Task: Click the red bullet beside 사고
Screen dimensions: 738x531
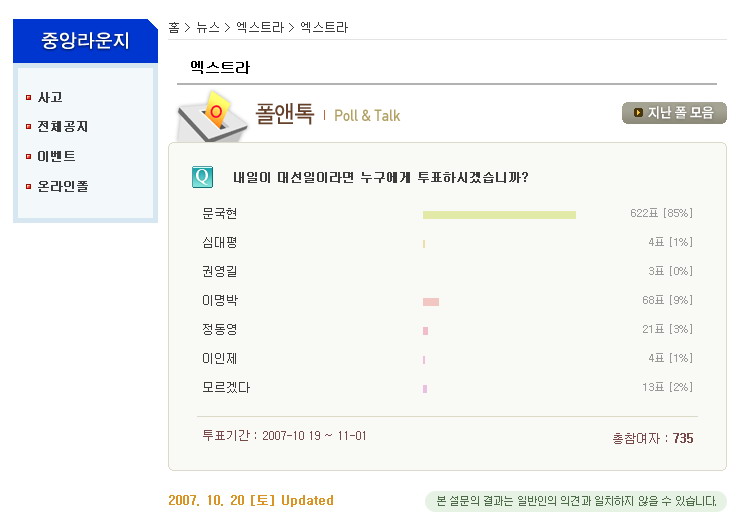Action: point(29,98)
